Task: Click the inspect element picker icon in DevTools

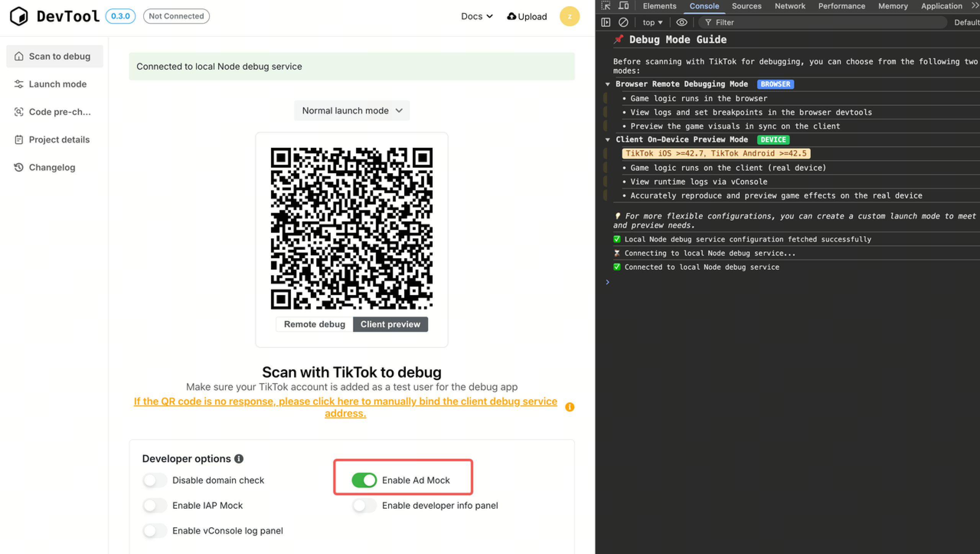Action: click(606, 6)
